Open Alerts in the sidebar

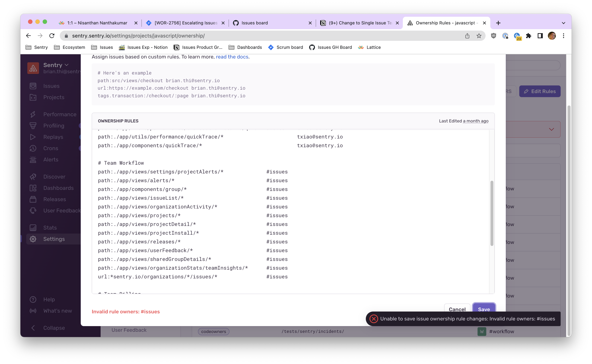click(x=51, y=160)
